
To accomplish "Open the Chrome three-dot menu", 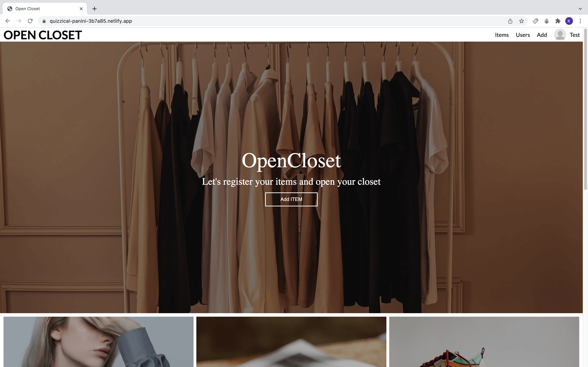I will click(580, 21).
